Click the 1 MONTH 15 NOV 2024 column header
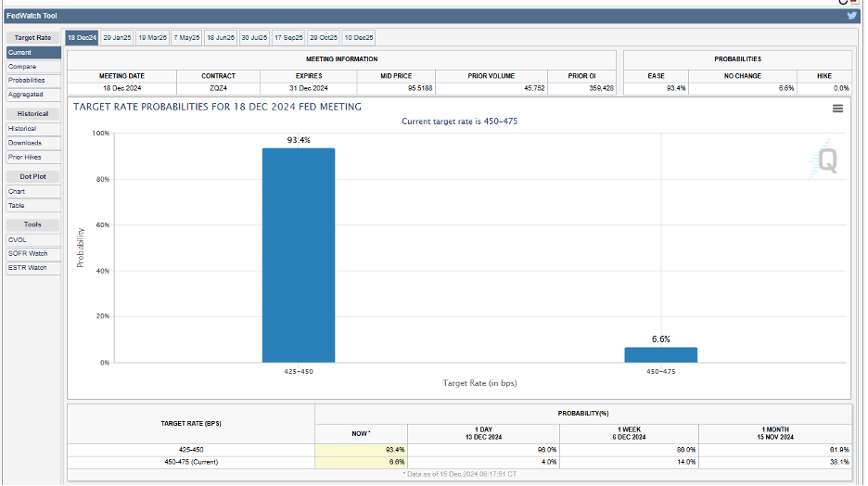 (775, 433)
